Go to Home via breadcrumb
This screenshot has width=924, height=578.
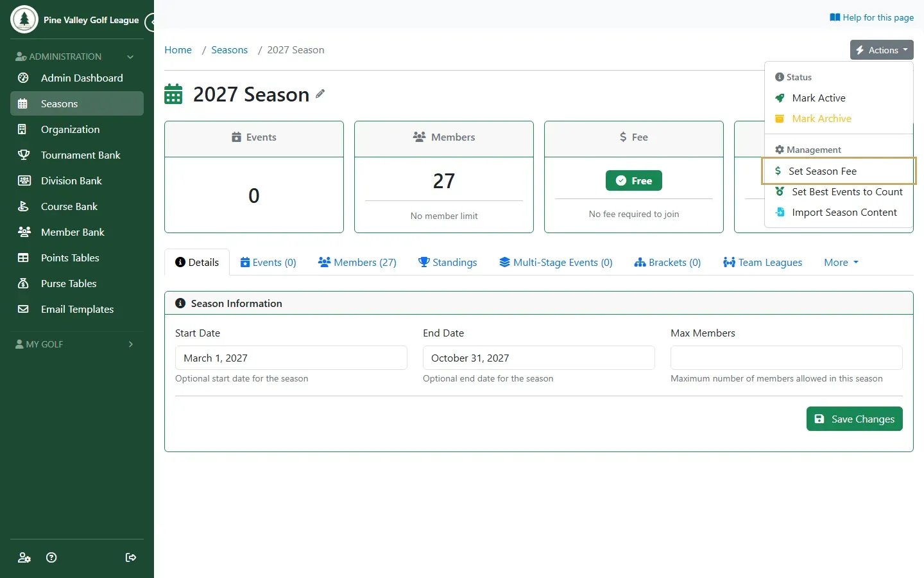(178, 50)
